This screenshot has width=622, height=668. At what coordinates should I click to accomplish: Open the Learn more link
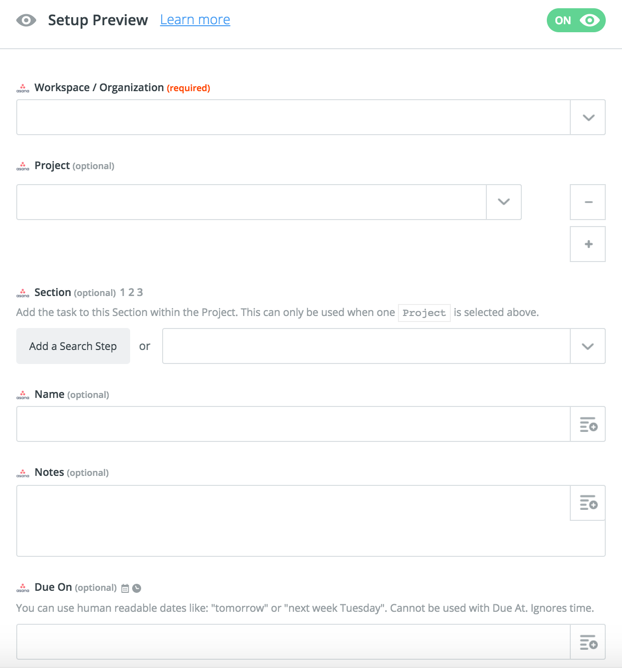click(x=195, y=20)
